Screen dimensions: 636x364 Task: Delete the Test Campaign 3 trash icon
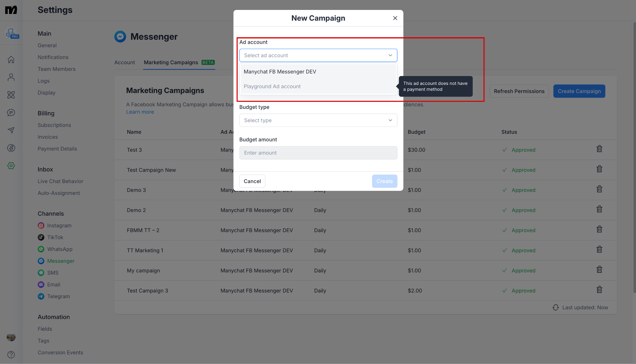coord(599,290)
